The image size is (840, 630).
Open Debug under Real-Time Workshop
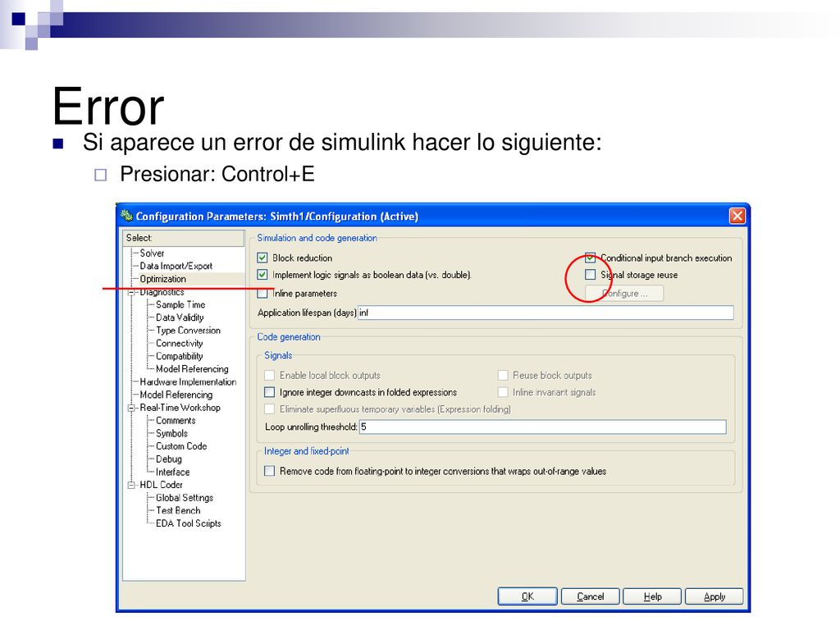(x=169, y=459)
